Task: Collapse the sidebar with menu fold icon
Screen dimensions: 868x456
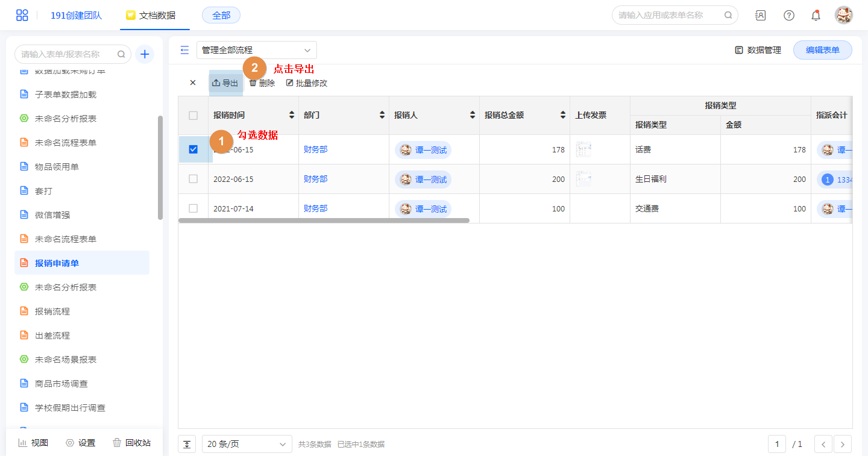Action: click(184, 50)
